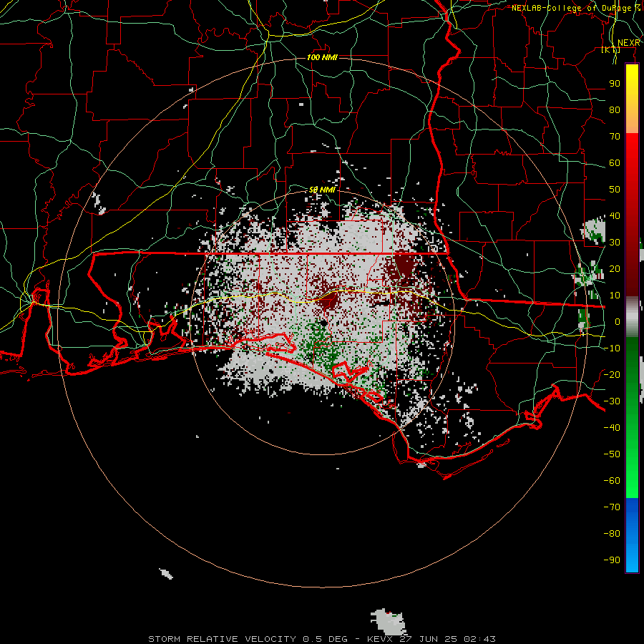The image size is (644, 644).
Task: Click the 10 value on velocity scale
Action: pos(615,296)
